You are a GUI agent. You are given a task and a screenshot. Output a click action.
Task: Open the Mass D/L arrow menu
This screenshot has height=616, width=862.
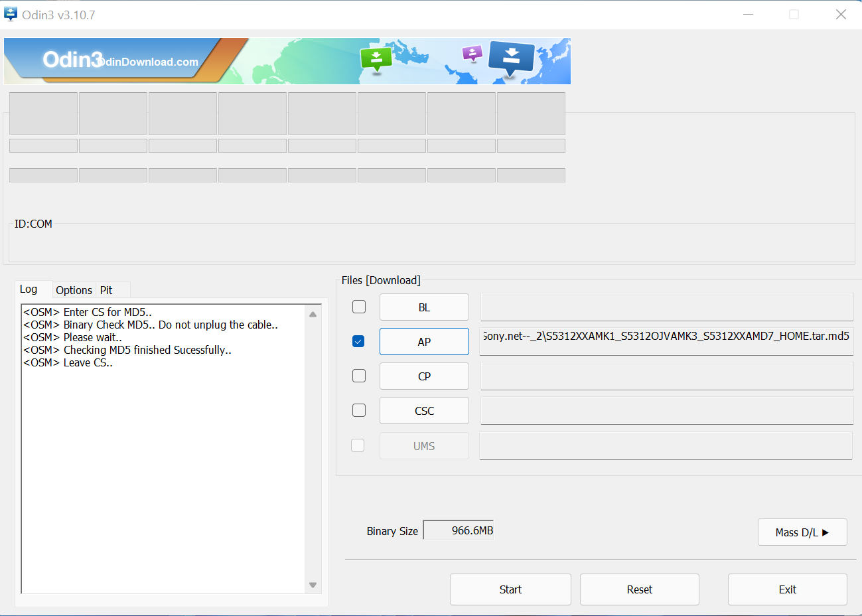802,532
